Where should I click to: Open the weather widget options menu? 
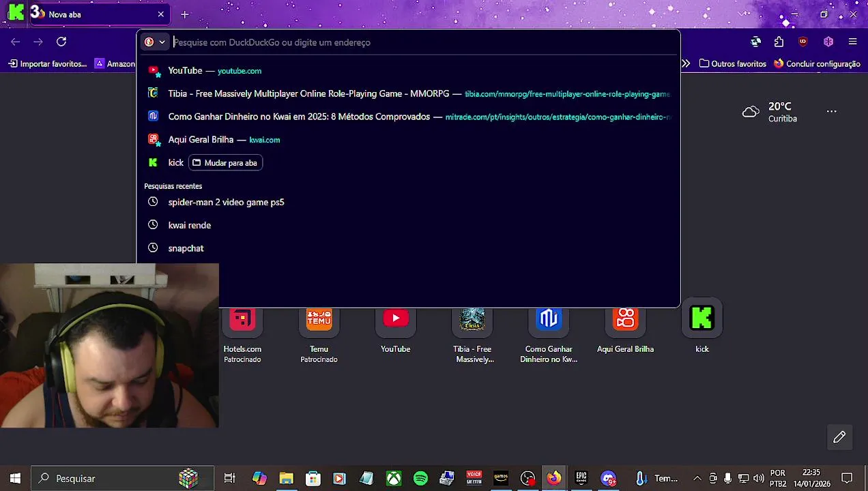pyautogui.click(x=831, y=111)
